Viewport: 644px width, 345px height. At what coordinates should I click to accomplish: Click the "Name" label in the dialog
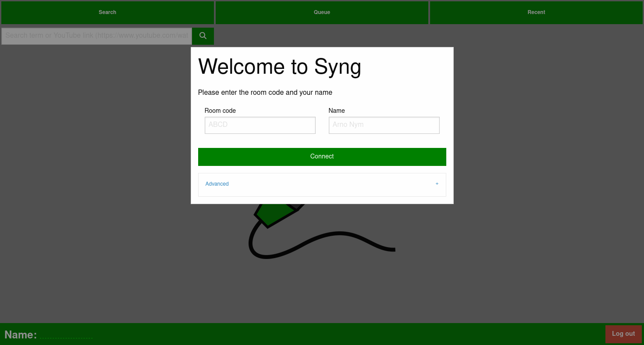click(x=336, y=111)
